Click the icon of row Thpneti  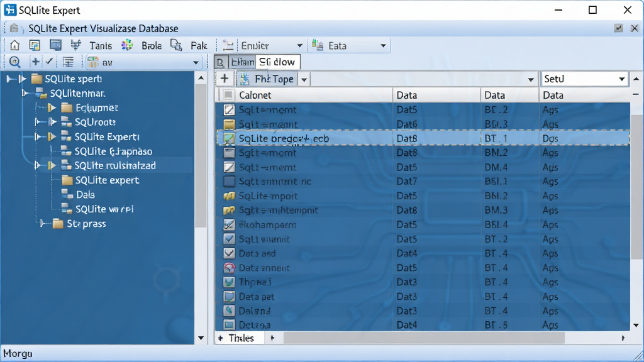(229, 282)
